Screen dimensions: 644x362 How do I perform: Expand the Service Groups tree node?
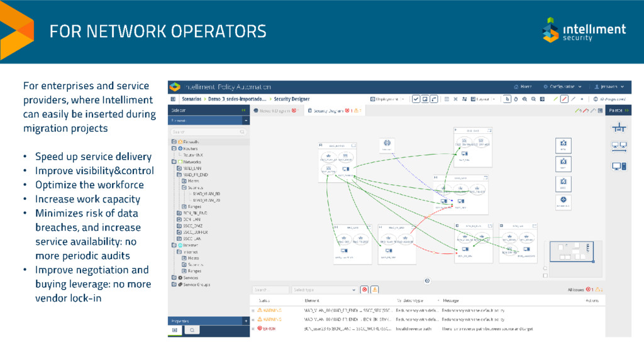tap(174, 284)
